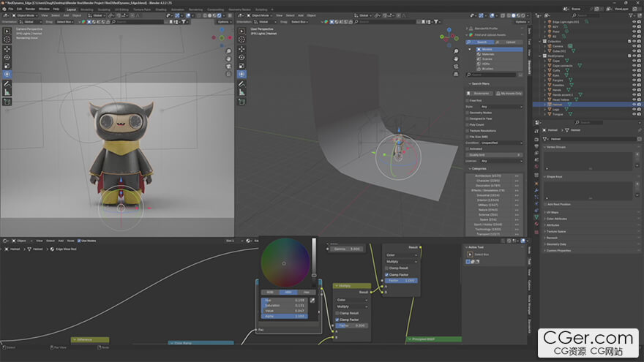The width and height of the screenshot is (644, 362).
Task: Click the Active Tool Select Box icon
Action: (470, 254)
